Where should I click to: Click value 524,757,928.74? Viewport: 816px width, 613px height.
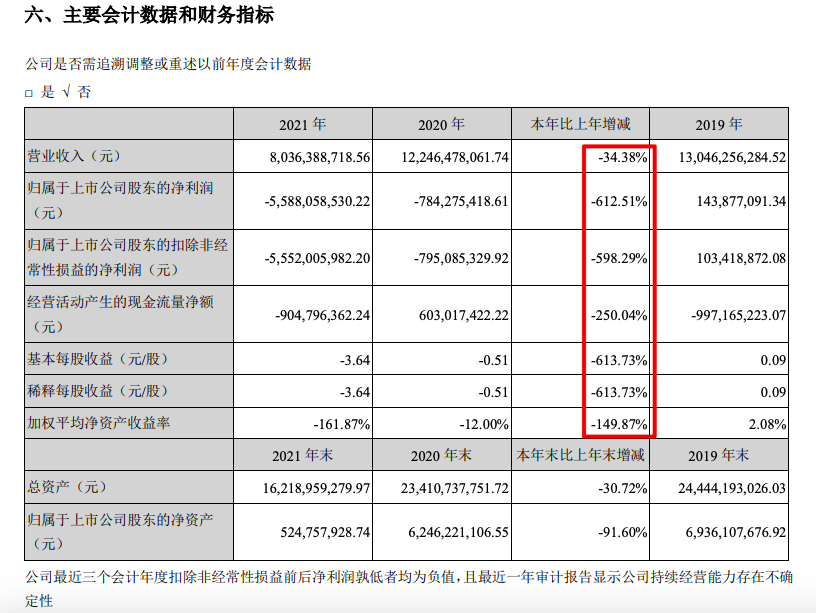325,532
